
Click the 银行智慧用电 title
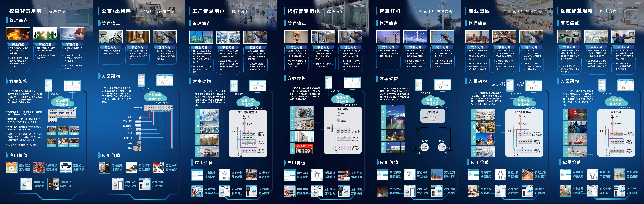pos(304,11)
